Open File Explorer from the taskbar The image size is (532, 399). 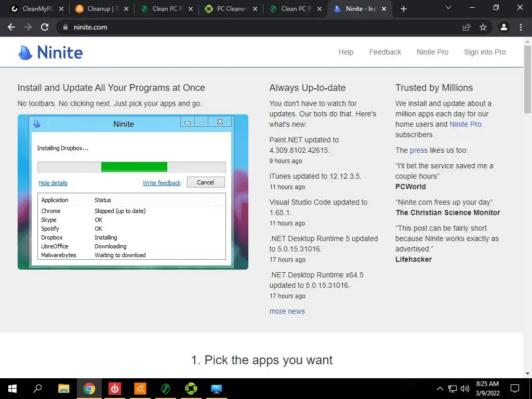63,389
